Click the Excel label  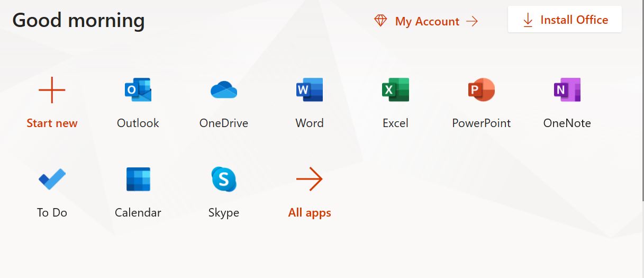tap(395, 123)
